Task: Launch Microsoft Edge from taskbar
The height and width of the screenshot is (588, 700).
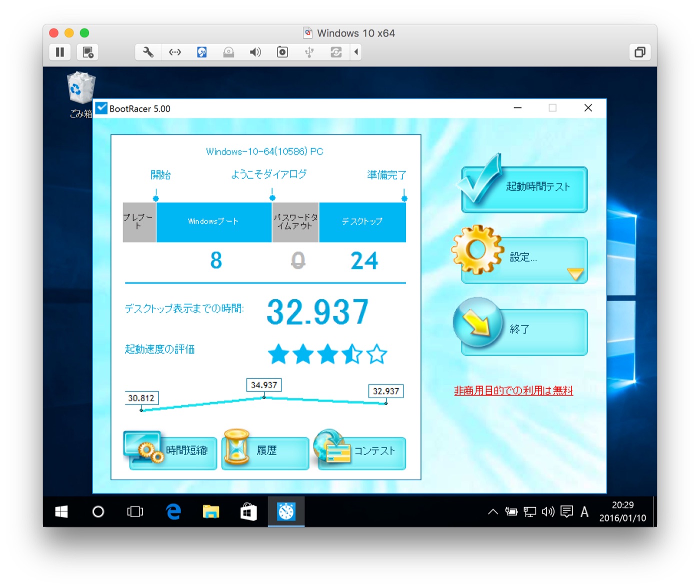Action: (173, 512)
